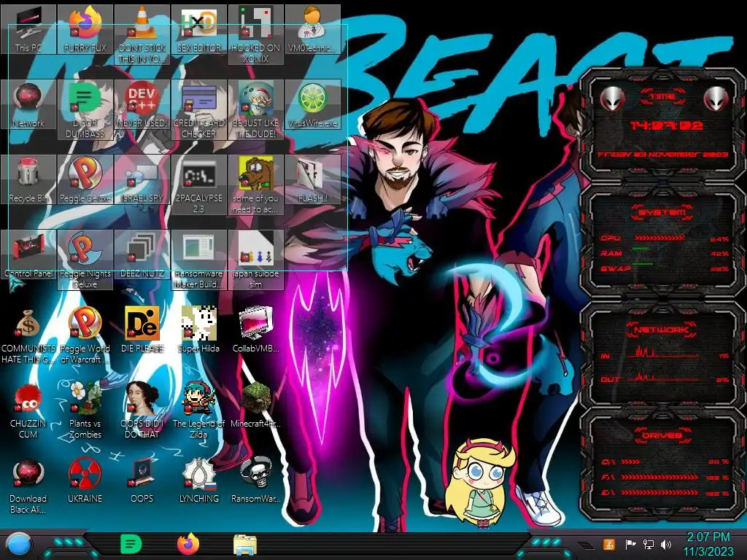Open the Peggle Nights Deluxe shortcut
Screen dimensions: 747x560
[85, 260]
